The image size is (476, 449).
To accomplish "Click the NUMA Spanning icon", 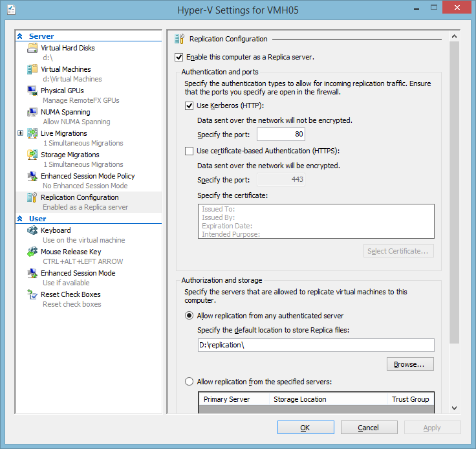I will pyautogui.click(x=32, y=113).
